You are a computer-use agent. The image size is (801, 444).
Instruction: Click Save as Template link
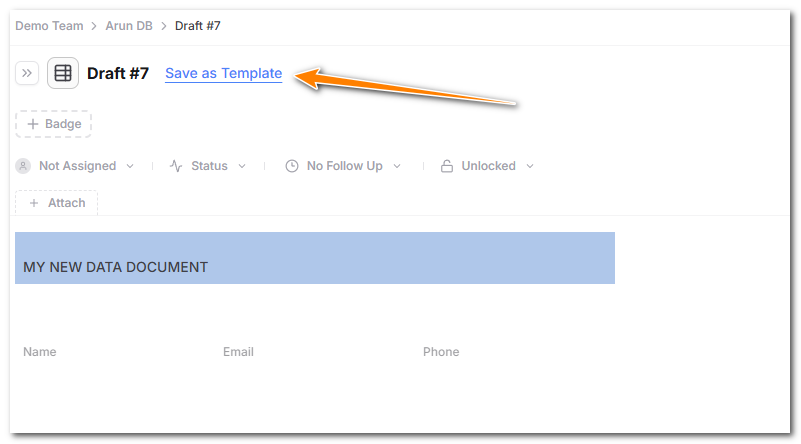point(223,74)
